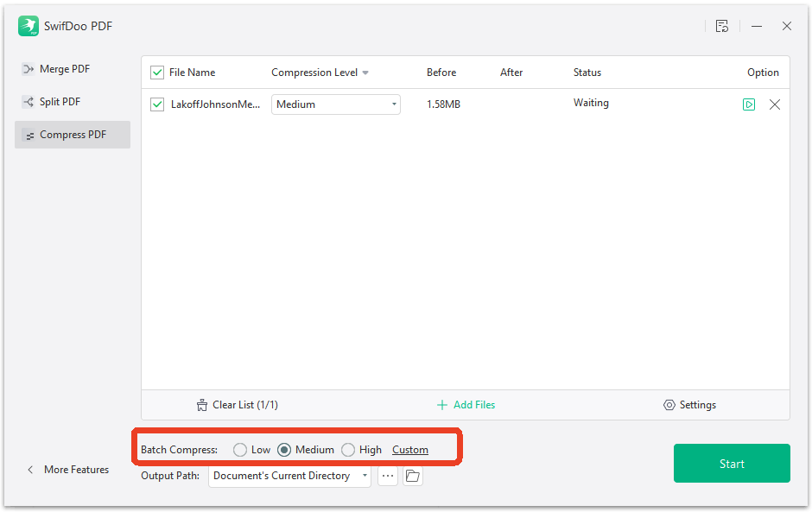Select the Medium batch compress option
The image size is (812, 512).
[284, 450]
